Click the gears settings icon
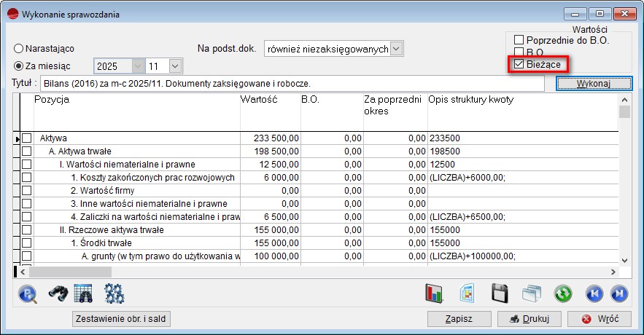The width and height of the screenshot is (644, 335). 115,293
